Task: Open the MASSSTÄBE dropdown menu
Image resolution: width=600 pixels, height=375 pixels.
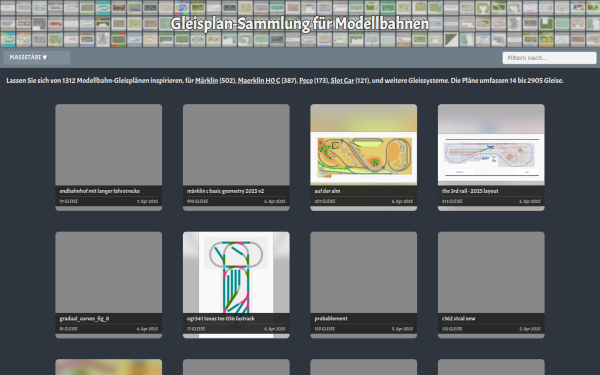Action: [x=36, y=58]
